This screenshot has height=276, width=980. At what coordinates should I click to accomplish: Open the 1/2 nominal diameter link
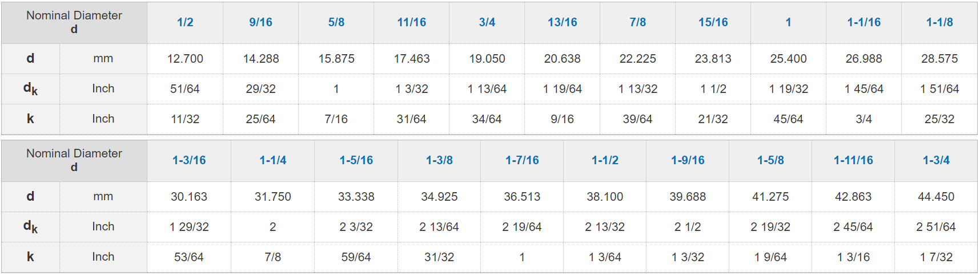click(185, 22)
